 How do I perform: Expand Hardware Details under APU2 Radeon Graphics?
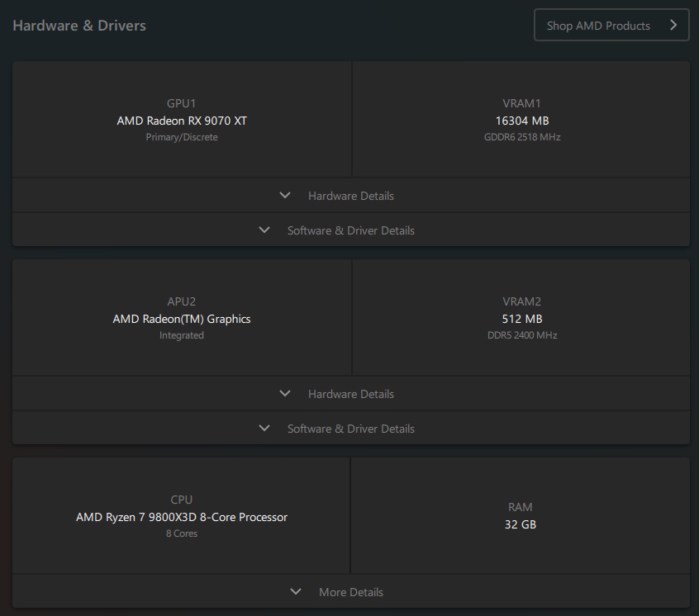click(x=351, y=394)
